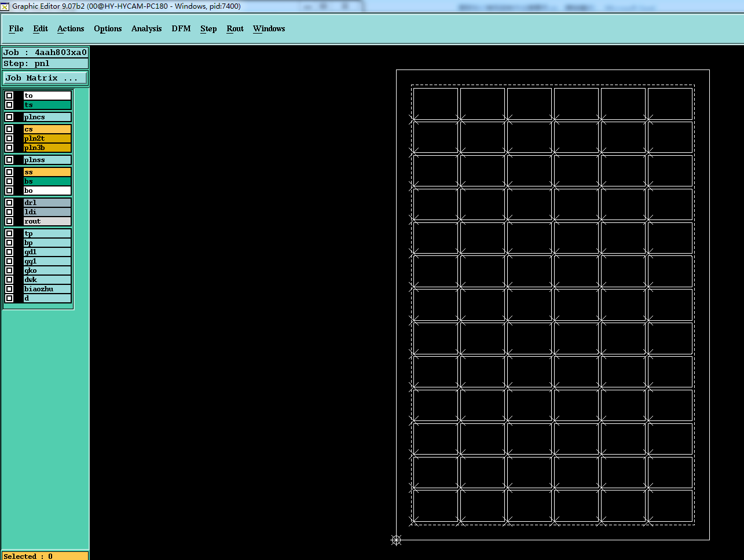
Task: Open the Windows menu
Action: coord(269,28)
